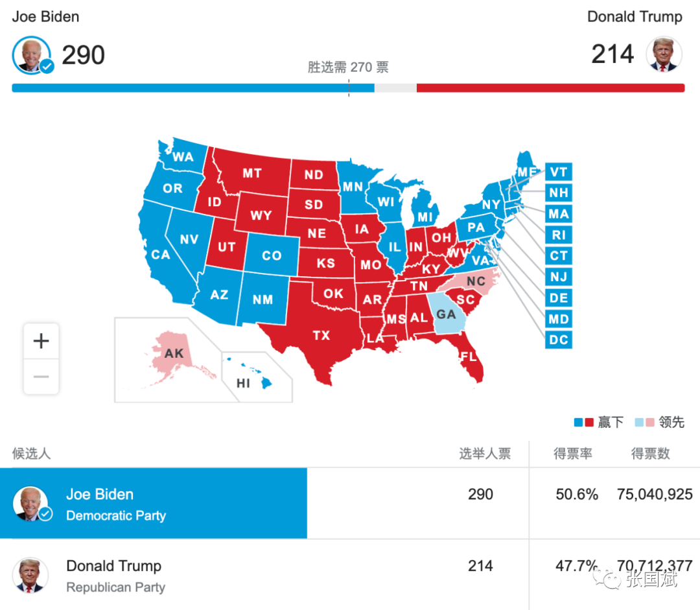This screenshot has height=610, width=700.
Task: Select the MA state label box
Action: [x=559, y=213]
